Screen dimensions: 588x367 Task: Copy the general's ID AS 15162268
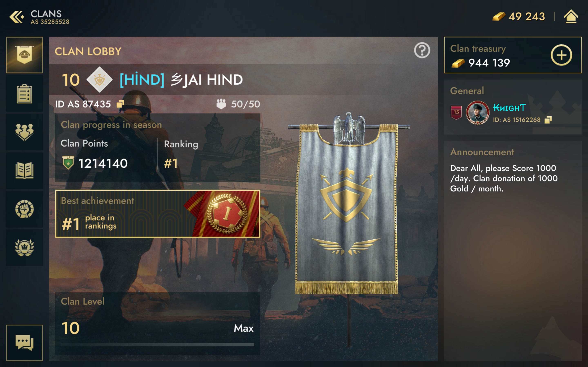click(548, 120)
